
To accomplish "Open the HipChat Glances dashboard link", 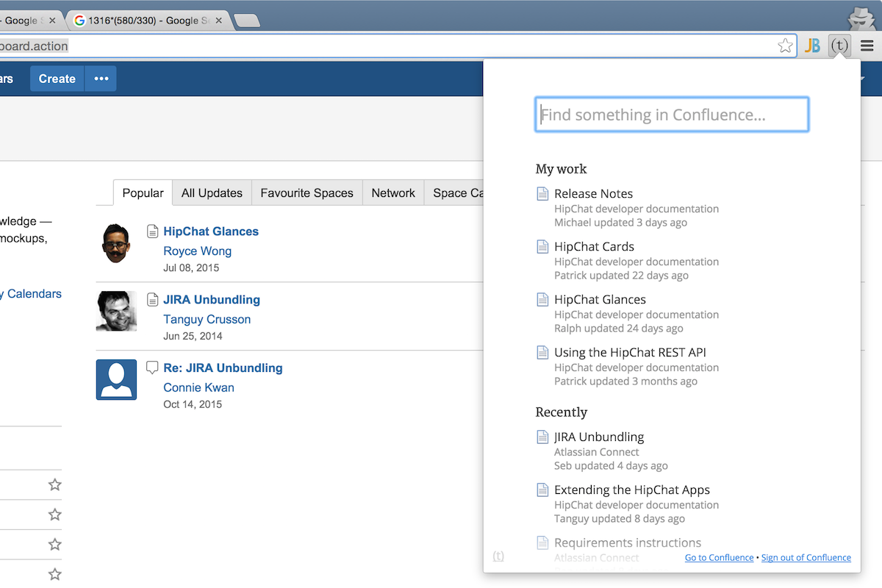I will coord(211,232).
